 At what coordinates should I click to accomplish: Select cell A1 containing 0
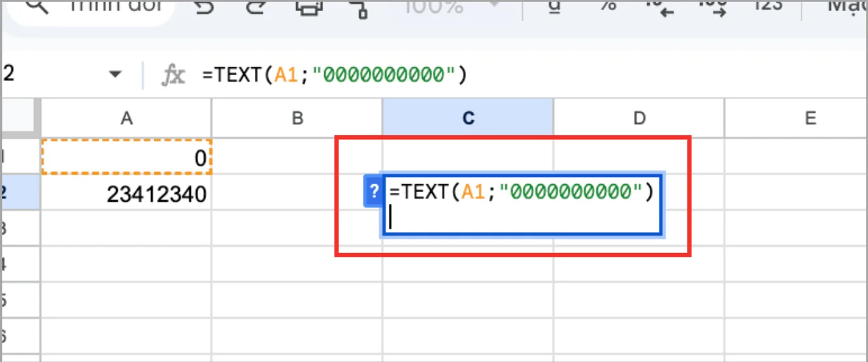pos(126,157)
